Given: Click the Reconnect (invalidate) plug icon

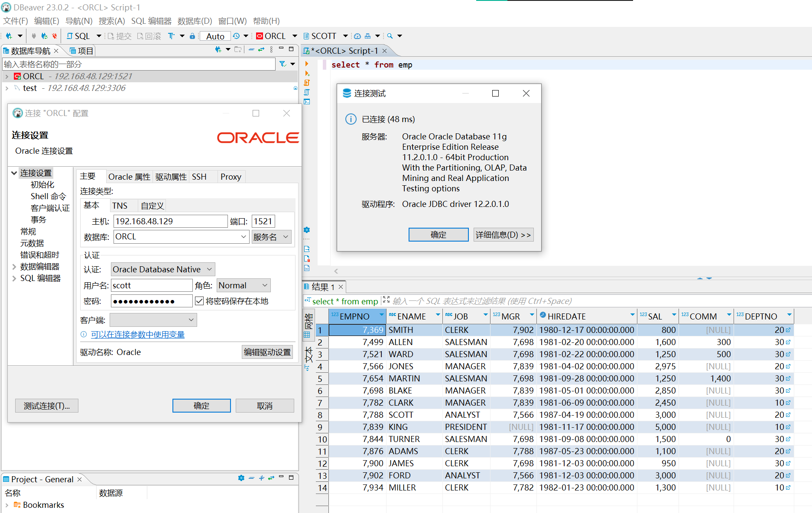Looking at the screenshot, I should (44, 36).
